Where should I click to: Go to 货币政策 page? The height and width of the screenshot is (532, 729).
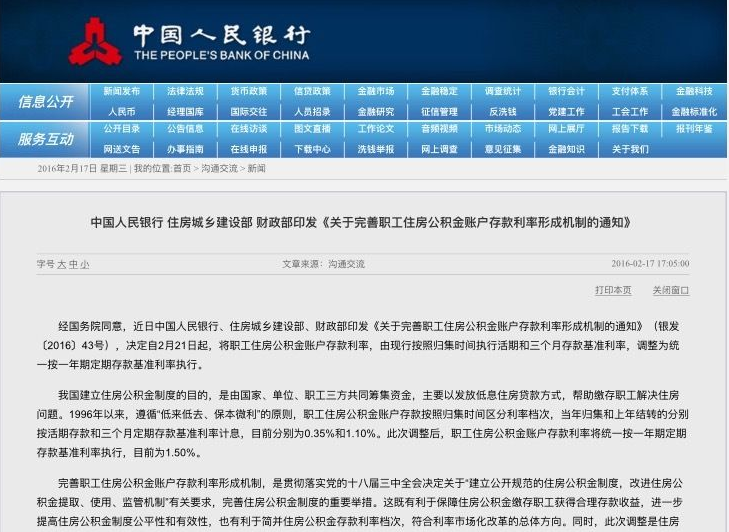pos(249,92)
